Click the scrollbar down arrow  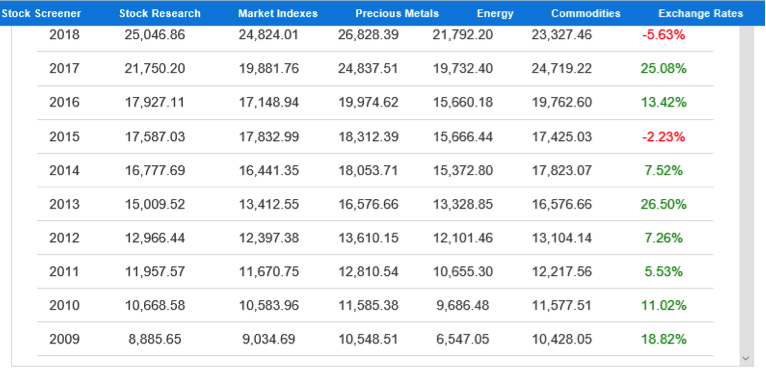tap(745, 358)
